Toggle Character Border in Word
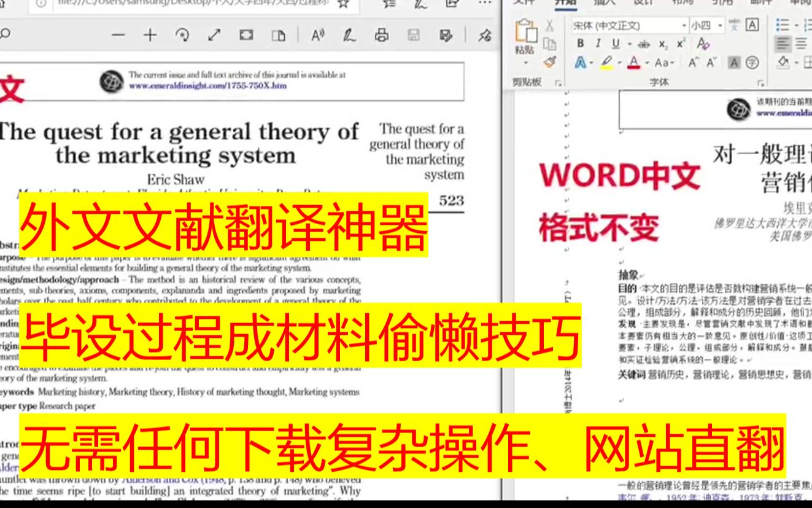Screen dimensions: 812x508 tap(752, 25)
